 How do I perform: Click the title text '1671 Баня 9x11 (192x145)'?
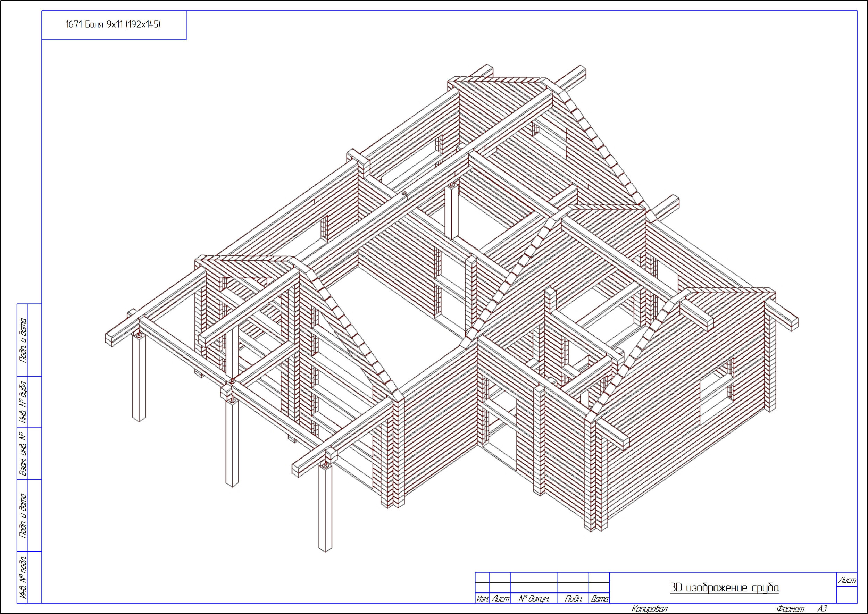coord(113,25)
